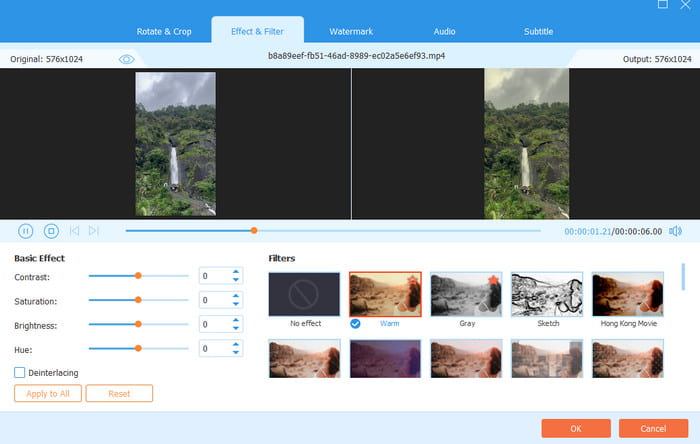Click the Warm filter checkmark icon
Viewport: 700px width, 444px height.
(355, 324)
